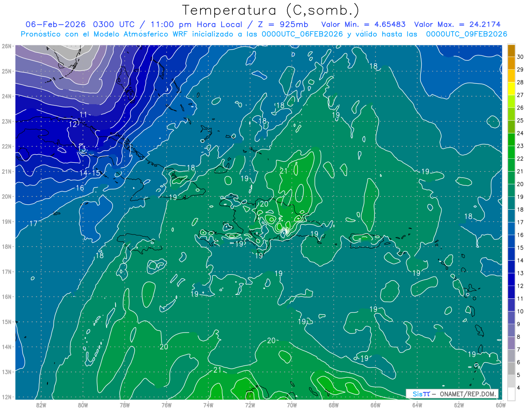Select the date text '06-Feb-2026'
This screenshot has height=411, width=532.
[x=55, y=24]
